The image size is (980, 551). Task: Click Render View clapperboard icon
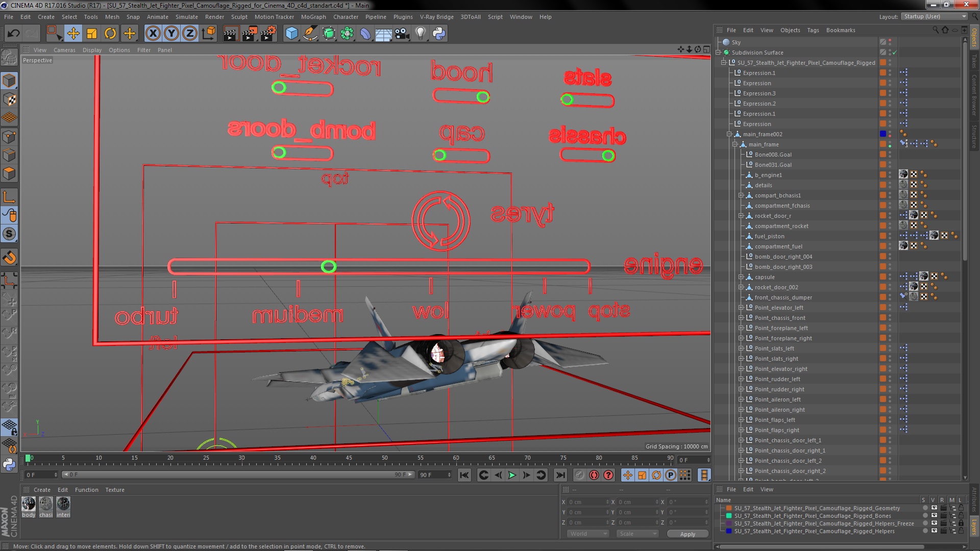(x=231, y=34)
